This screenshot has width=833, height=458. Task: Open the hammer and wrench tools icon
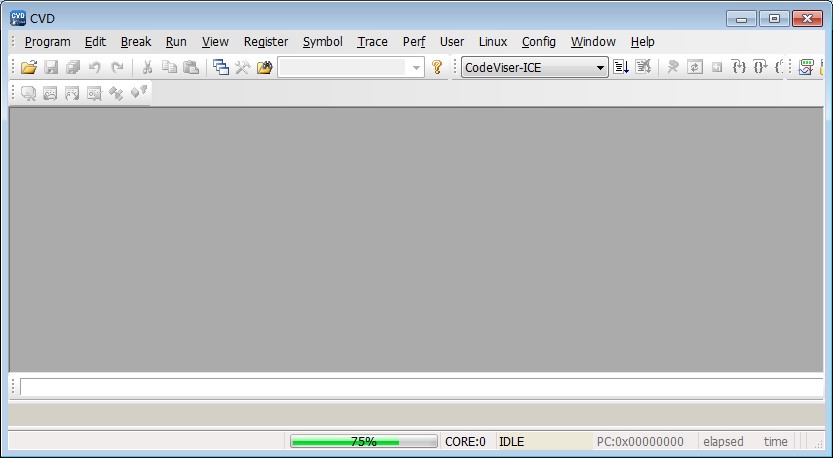[x=243, y=67]
